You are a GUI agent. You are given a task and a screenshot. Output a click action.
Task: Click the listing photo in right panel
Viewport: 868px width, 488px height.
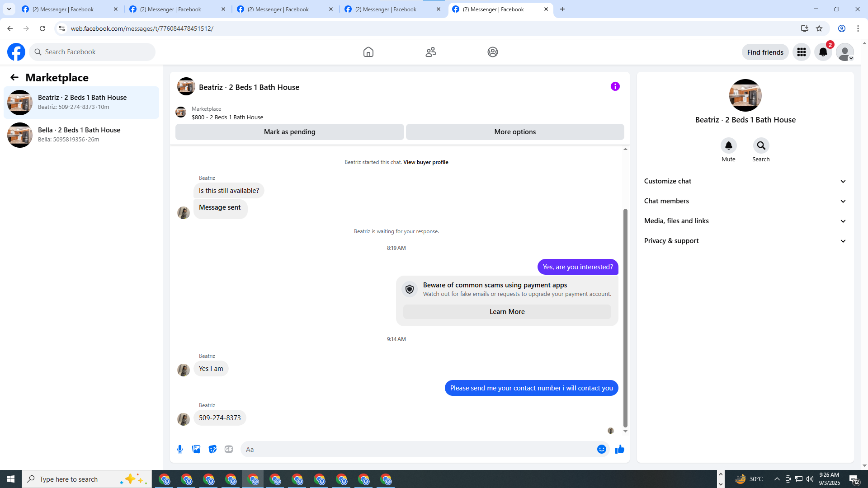click(745, 95)
